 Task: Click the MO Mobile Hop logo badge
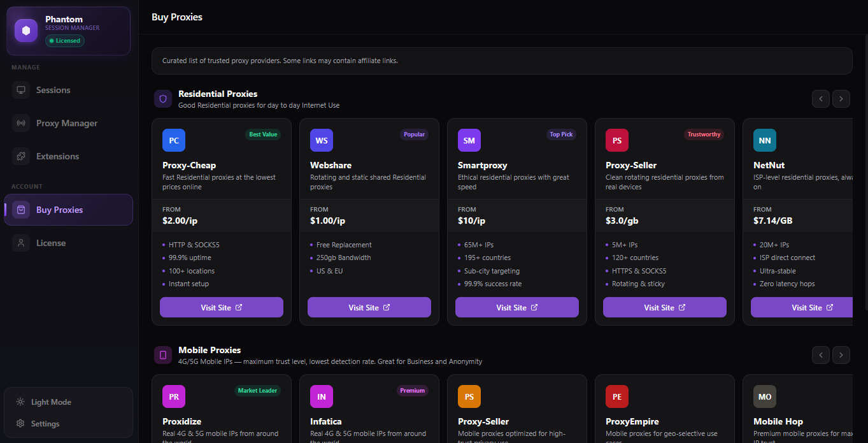(765, 396)
